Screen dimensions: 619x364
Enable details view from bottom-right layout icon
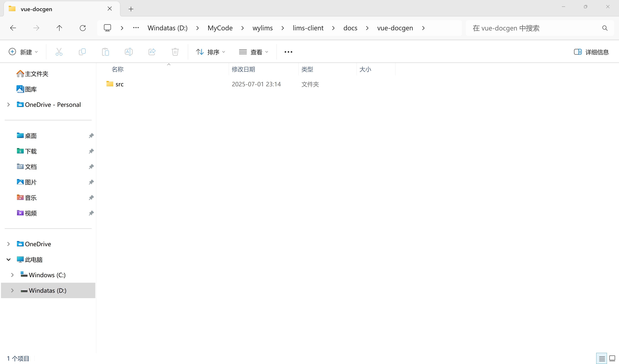602,358
